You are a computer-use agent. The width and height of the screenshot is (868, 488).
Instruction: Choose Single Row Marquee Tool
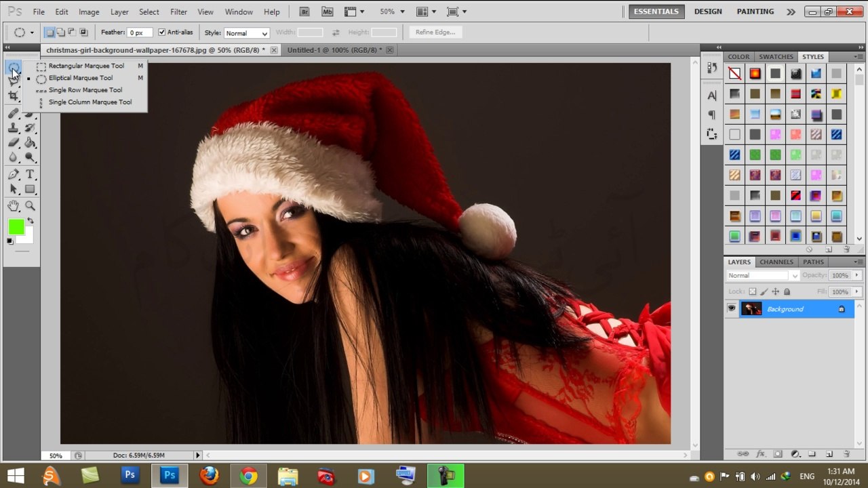[x=85, y=90]
